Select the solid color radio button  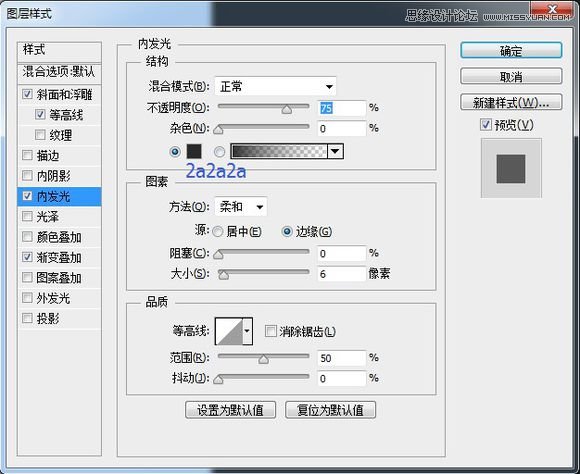pyautogui.click(x=175, y=152)
